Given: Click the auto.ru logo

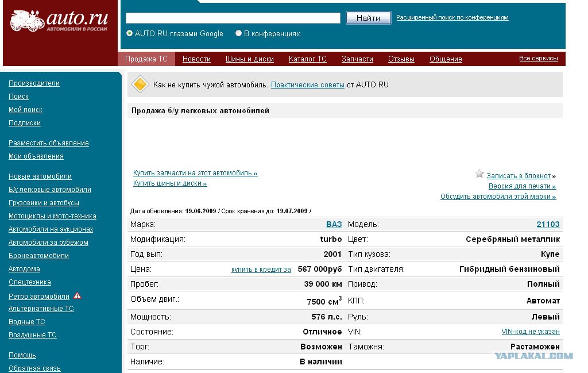Looking at the screenshot, I should click(59, 20).
